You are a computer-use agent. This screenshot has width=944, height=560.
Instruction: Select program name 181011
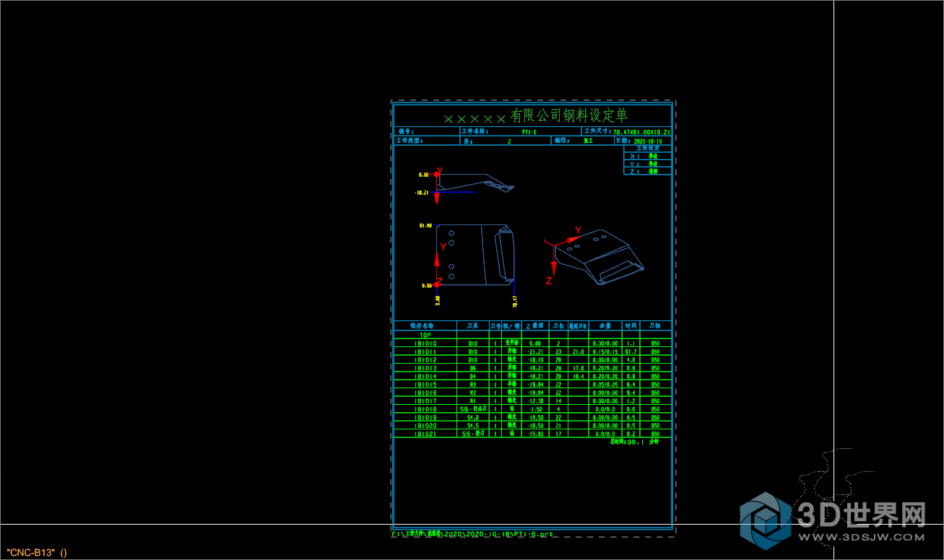click(425, 351)
